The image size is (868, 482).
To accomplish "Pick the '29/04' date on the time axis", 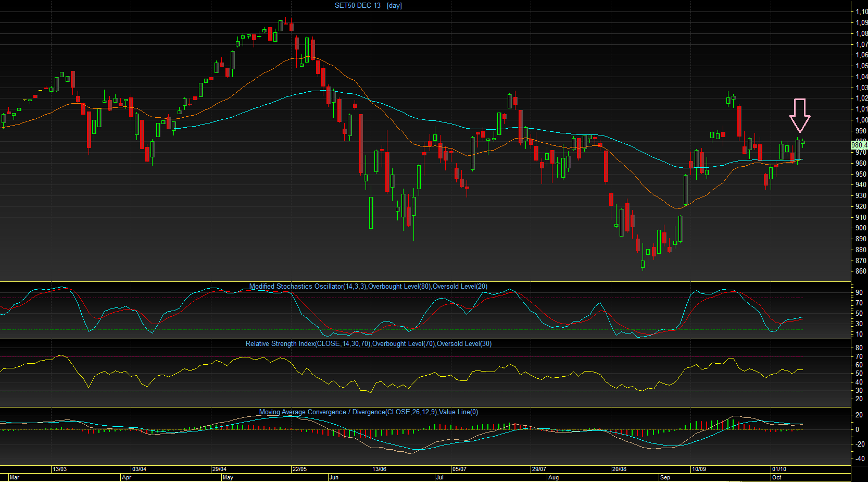I will [x=219, y=469].
